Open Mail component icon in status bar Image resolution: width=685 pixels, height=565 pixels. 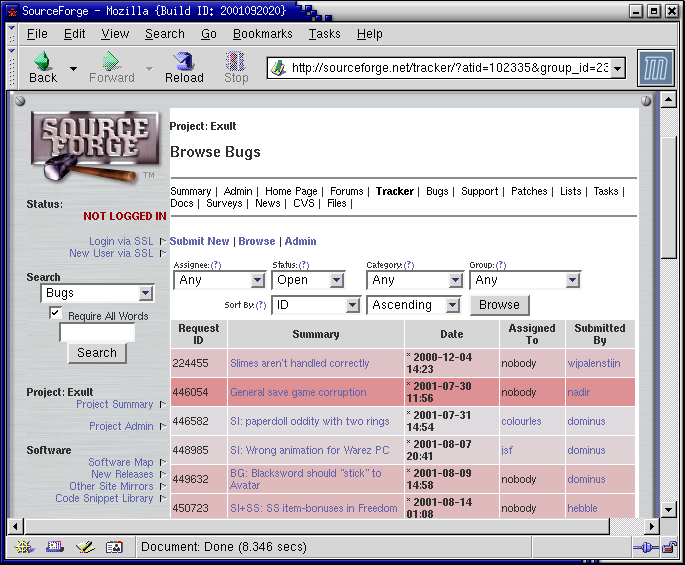tap(55, 547)
